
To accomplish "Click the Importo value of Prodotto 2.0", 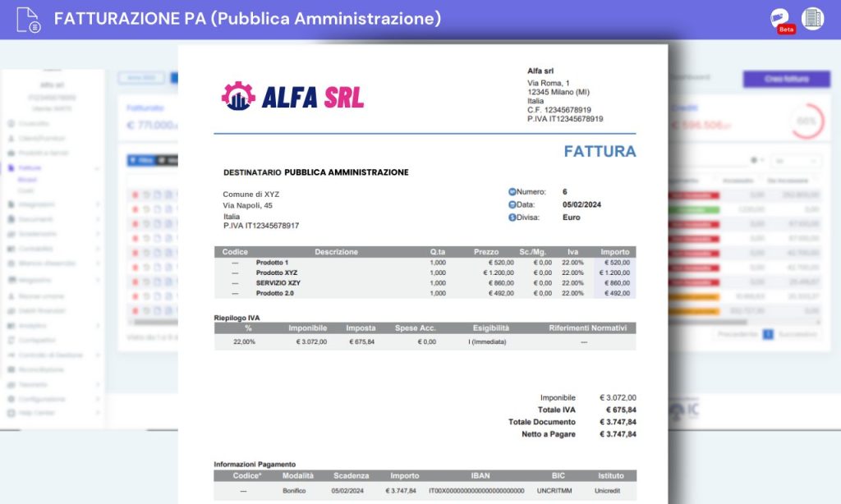I will pos(618,293).
